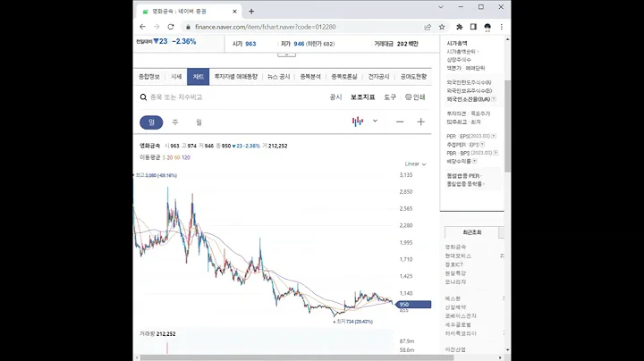Open 세우글로벌 from recent list
This screenshot has height=361, width=644.
tap(458, 324)
